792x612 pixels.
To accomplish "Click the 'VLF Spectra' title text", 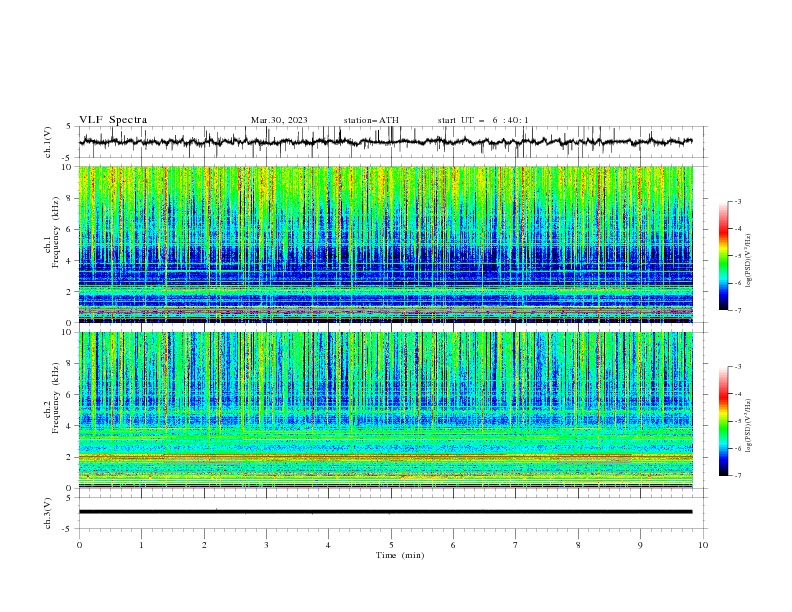I will 113,120.
